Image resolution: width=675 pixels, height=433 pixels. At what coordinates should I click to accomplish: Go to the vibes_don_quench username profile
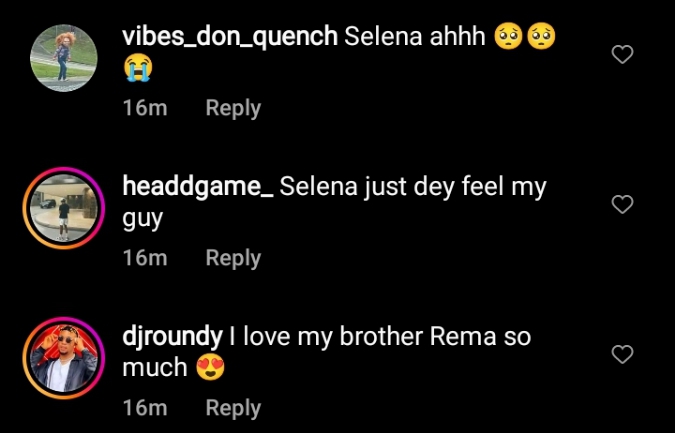229,37
